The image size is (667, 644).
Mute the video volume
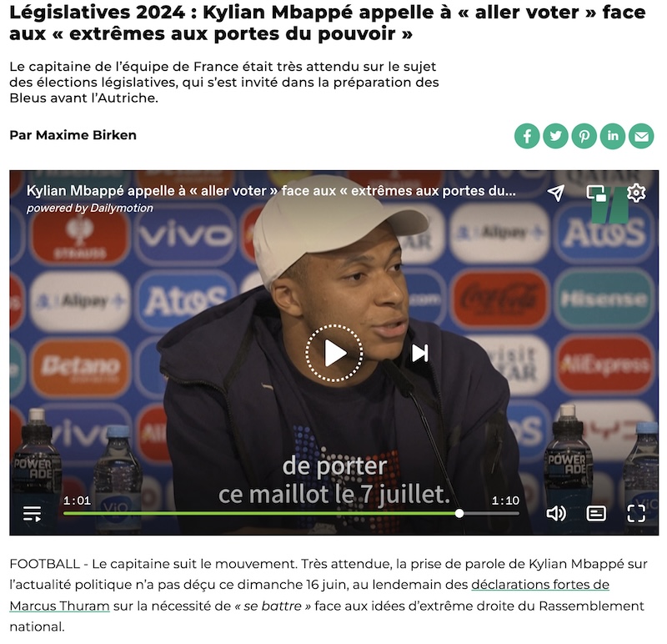[556, 514]
